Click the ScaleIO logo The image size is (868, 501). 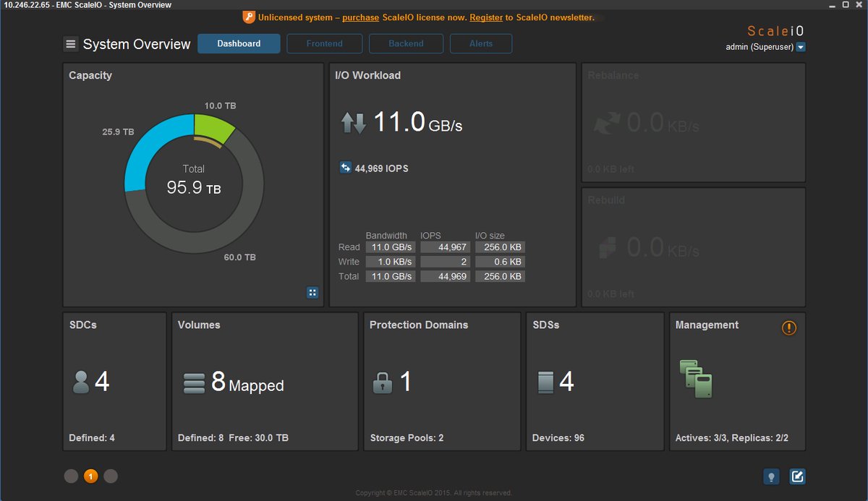776,31
